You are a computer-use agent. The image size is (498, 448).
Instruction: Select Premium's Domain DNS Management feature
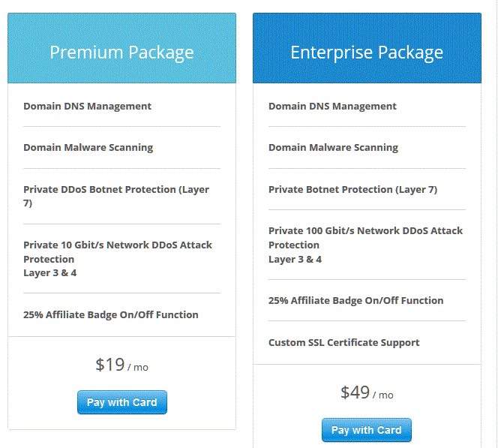(87, 106)
